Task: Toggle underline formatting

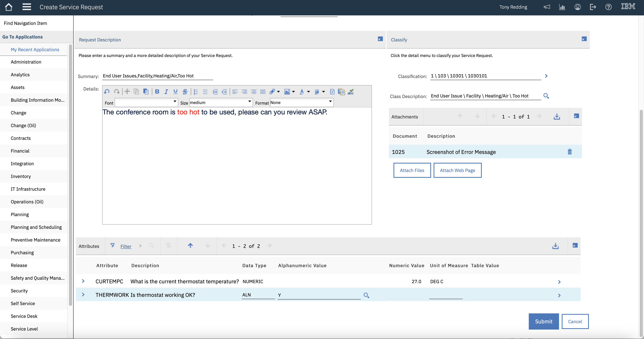Action: click(175, 91)
